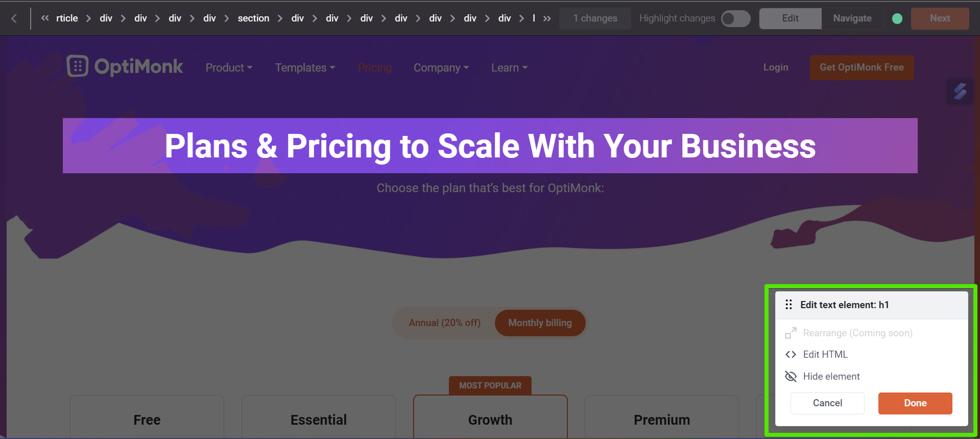The height and width of the screenshot is (439, 980).
Task: Expand the Company dropdown menu
Action: [441, 67]
